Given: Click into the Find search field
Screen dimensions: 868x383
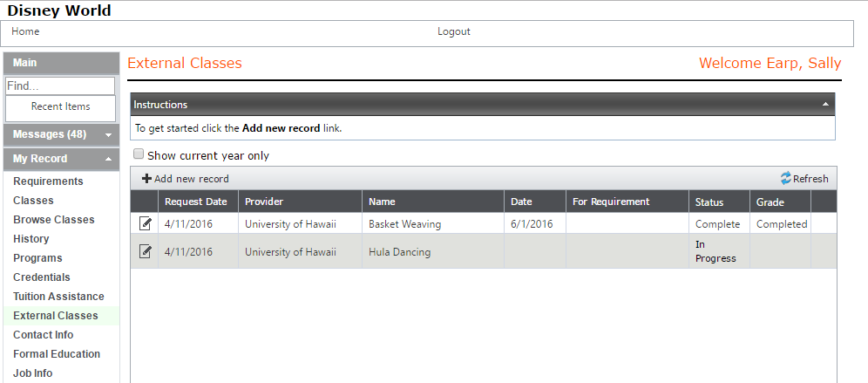Looking at the screenshot, I should click(x=60, y=85).
